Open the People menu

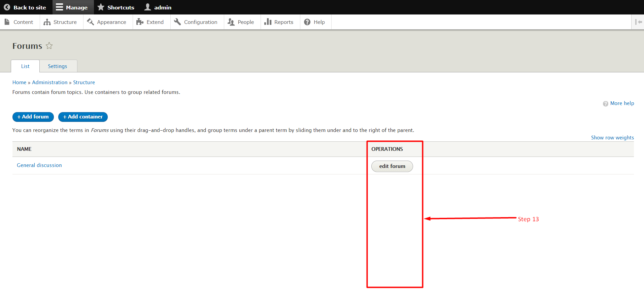tap(241, 22)
